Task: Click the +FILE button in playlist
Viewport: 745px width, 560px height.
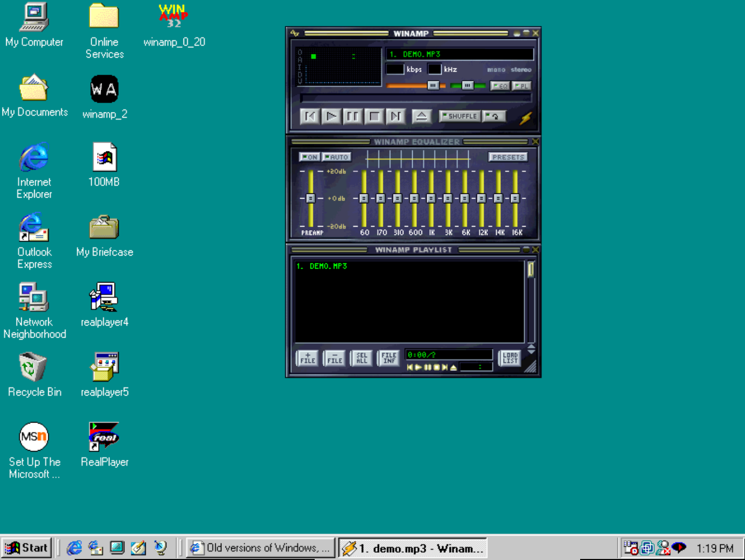Action: [307, 358]
